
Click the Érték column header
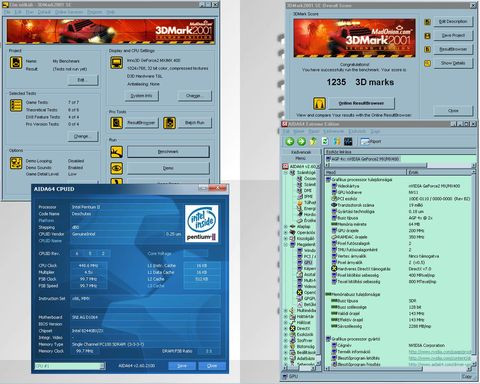click(x=439, y=172)
